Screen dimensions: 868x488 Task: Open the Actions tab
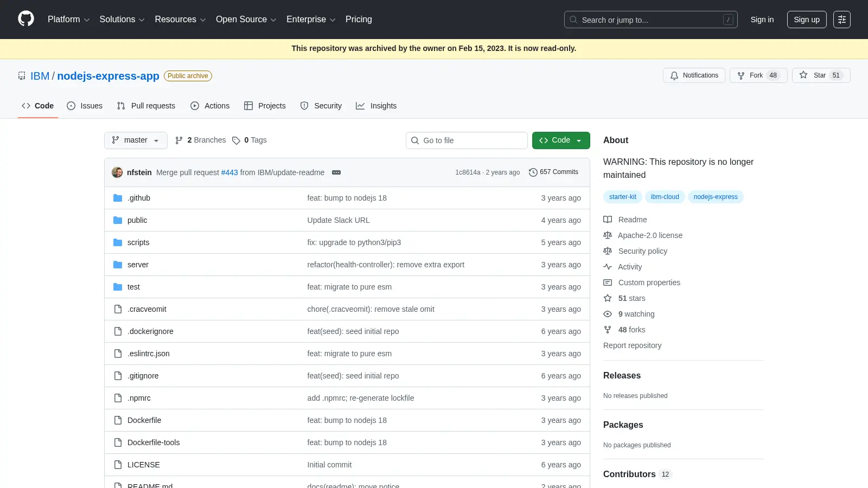click(210, 106)
